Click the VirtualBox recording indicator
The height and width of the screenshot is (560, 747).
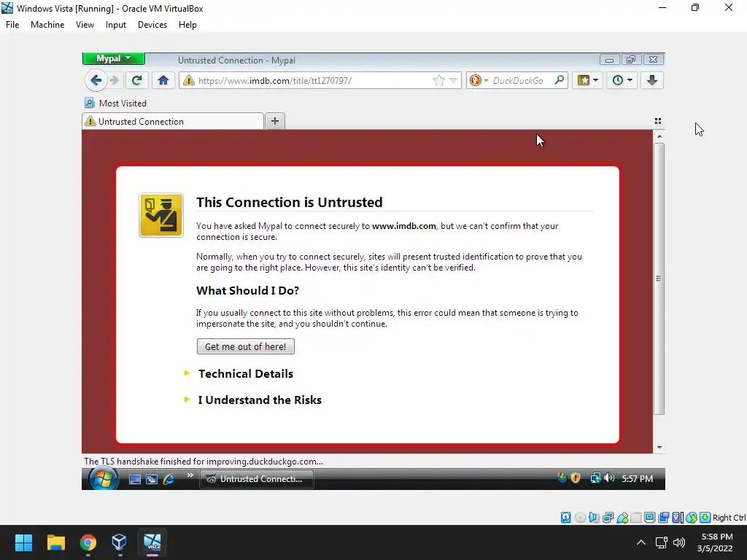pos(663,518)
